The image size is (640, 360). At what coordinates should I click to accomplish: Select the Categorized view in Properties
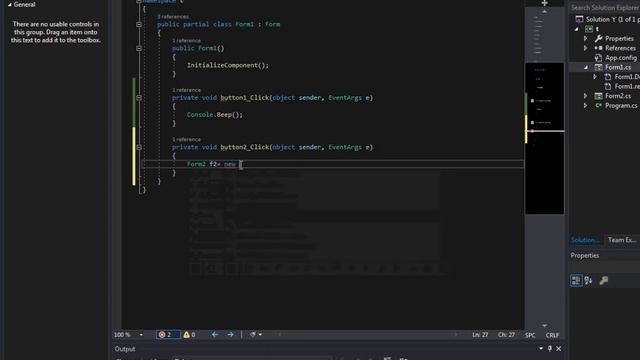coord(576,280)
